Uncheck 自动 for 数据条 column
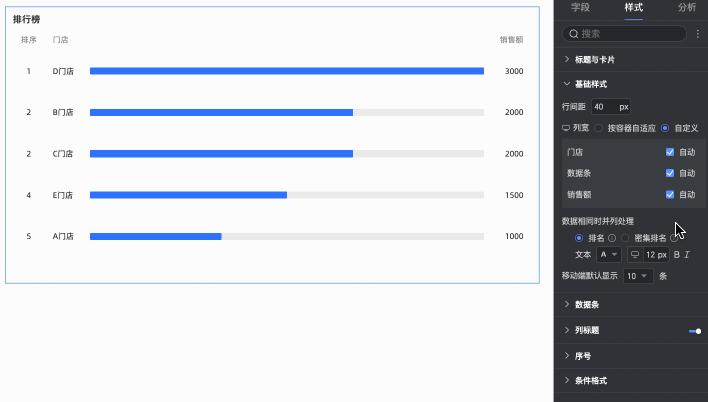Image resolution: width=708 pixels, height=402 pixels. (670, 173)
